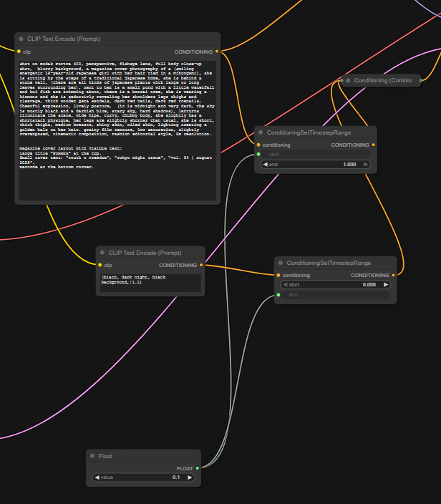Screen dimensions: 441x504
Task: Click the disabled start field in upper timestep node
Action: [x=316, y=155]
